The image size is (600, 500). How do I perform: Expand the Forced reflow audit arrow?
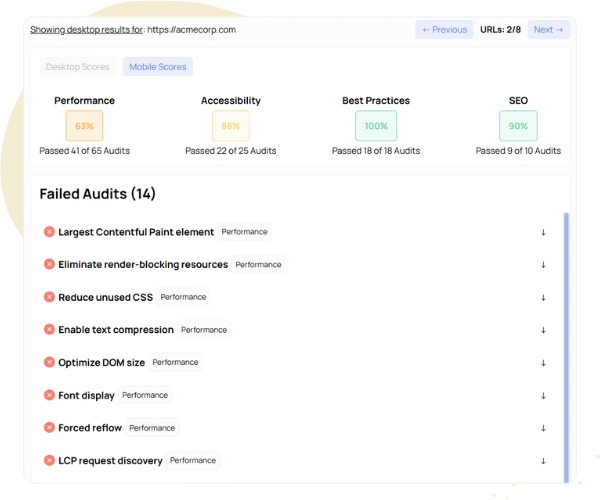[x=543, y=428]
